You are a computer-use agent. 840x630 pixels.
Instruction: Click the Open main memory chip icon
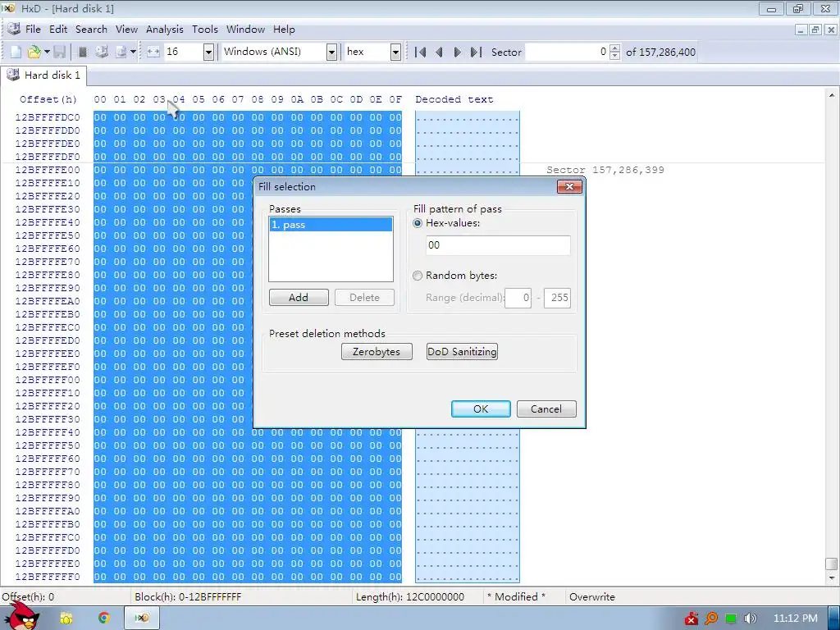pos(83,52)
